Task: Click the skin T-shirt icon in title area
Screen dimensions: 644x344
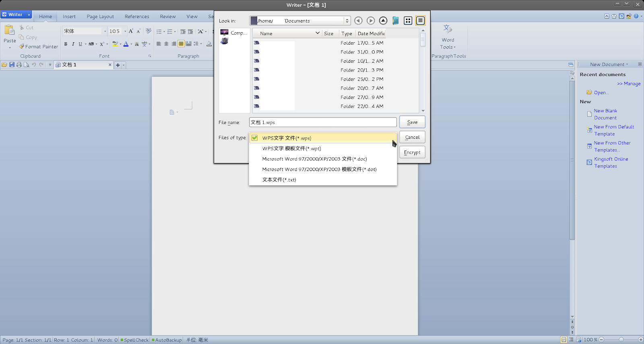Action: (614, 16)
